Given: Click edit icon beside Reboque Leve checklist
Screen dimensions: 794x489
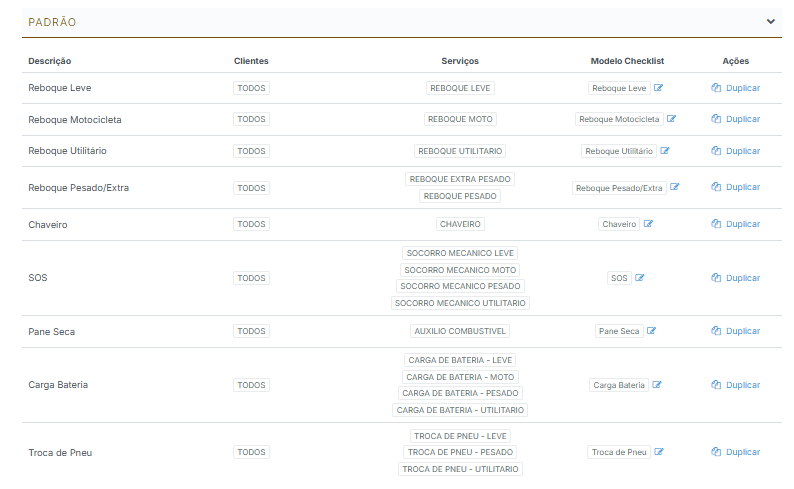Looking at the screenshot, I should (x=659, y=88).
